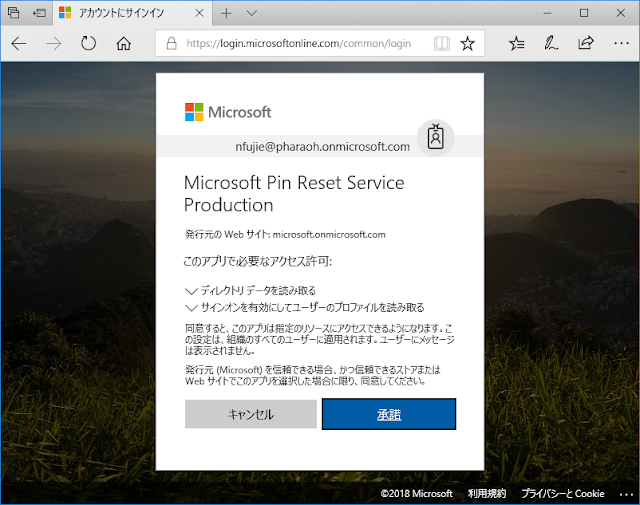Image resolution: width=640 pixels, height=505 pixels.
Task: Open the Add notes pen icon
Action: coord(551,43)
